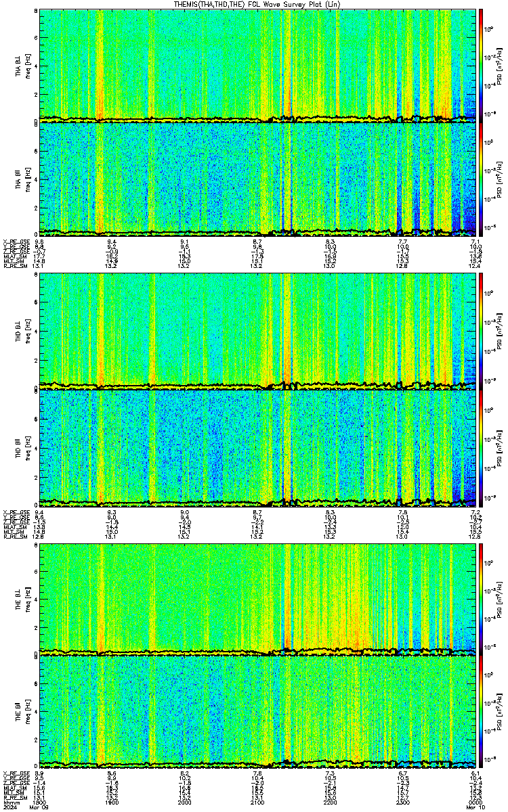Click the 'Mar 09' date label
Viewport: 508px width, 812px height.
(x=39, y=807)
